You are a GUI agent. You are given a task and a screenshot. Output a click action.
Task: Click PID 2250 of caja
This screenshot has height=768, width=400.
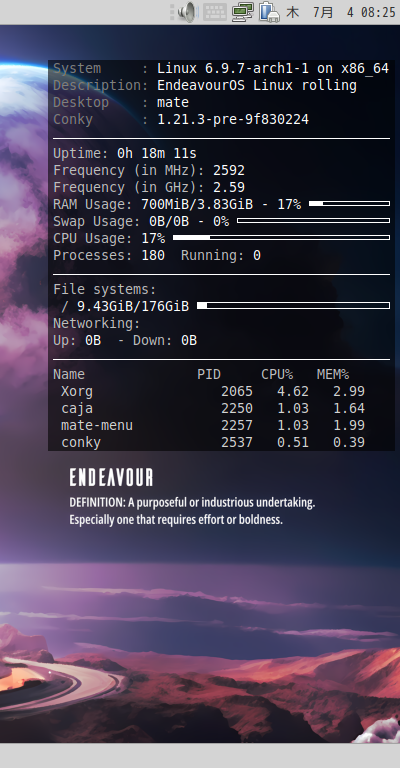coord(237,408)
